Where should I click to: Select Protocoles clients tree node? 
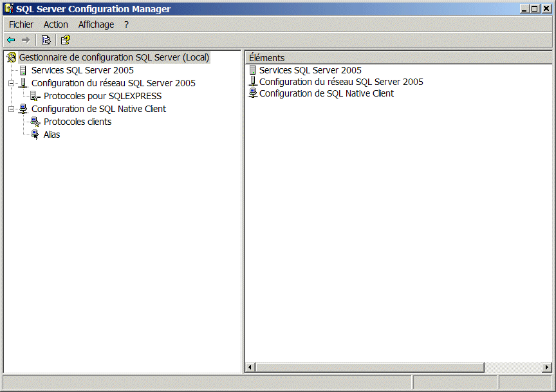(x=77, y=122)
